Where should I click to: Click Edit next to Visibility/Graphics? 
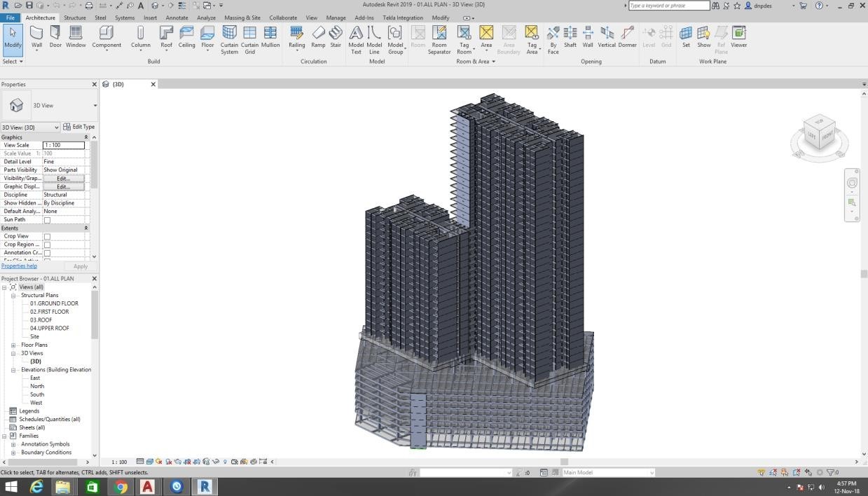(63, 178)
